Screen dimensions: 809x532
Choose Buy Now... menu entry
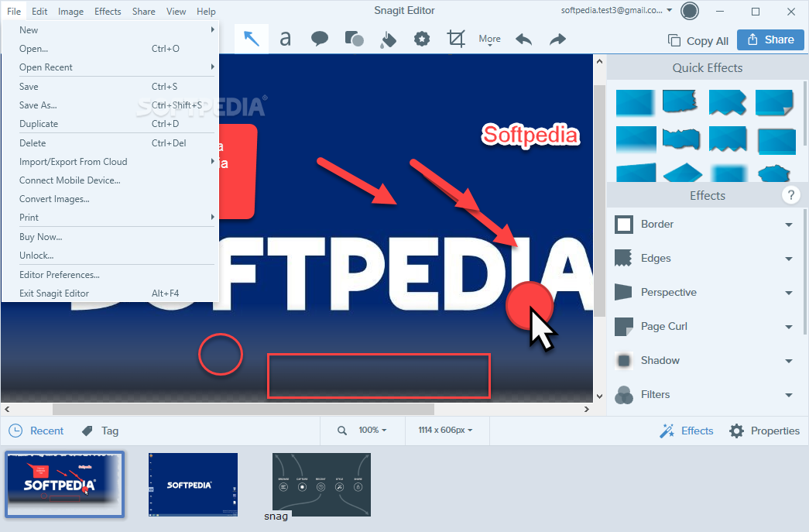coord(111,237)
